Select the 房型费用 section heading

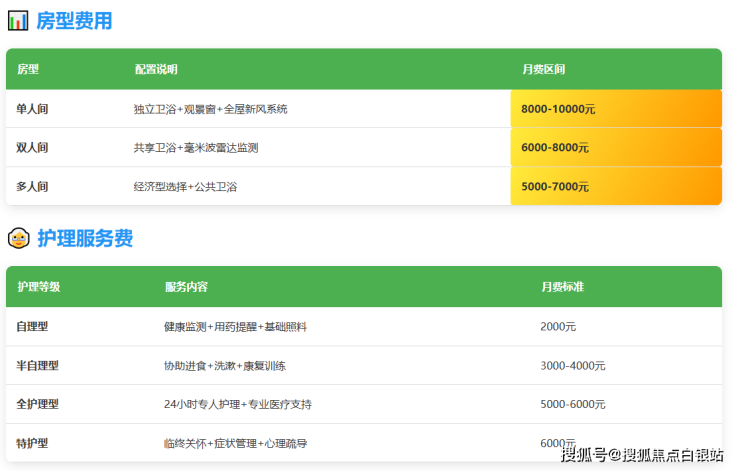point(74,20)
